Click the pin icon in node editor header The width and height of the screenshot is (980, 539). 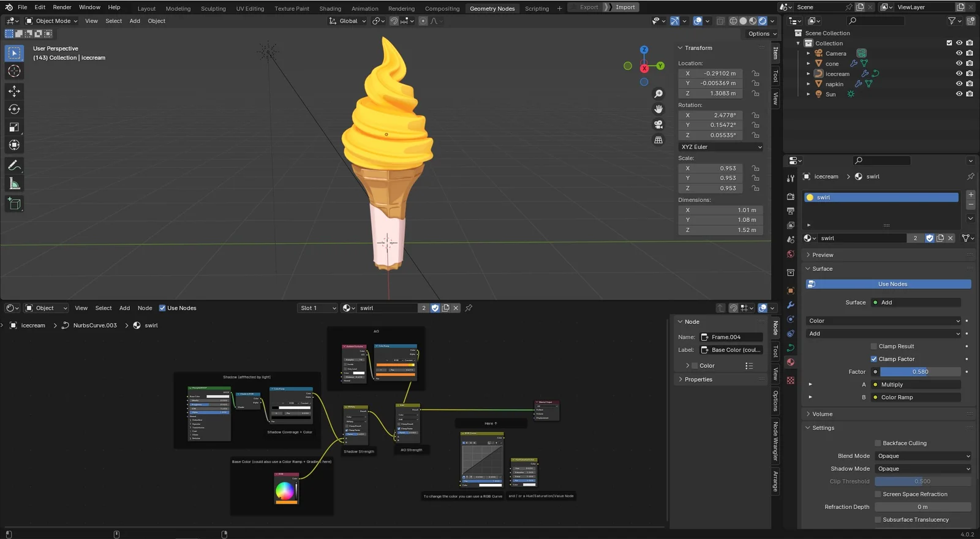469,308
